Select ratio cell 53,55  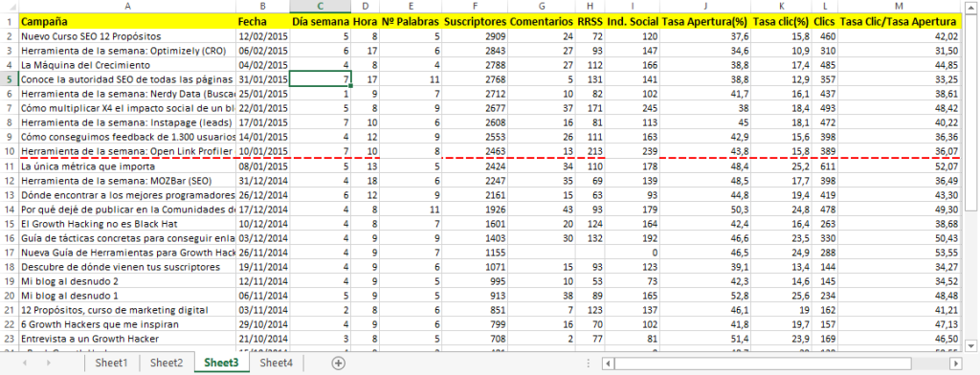(x=899, y=253)
